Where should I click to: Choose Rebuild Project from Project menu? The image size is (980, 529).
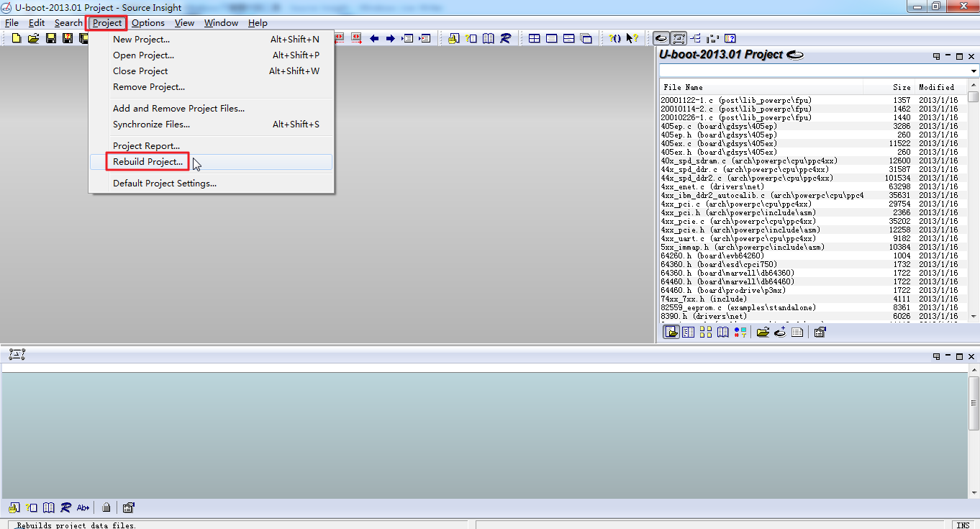pos(211,162)
